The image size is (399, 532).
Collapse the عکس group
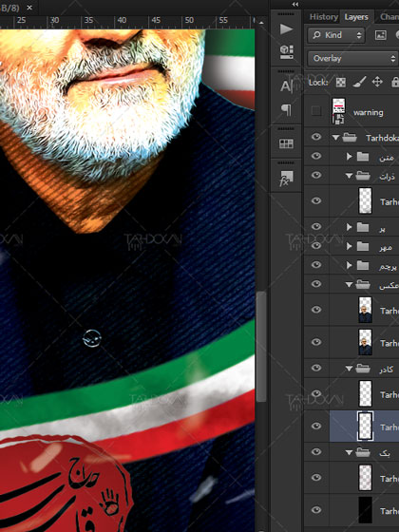click(x=350, y=285)
